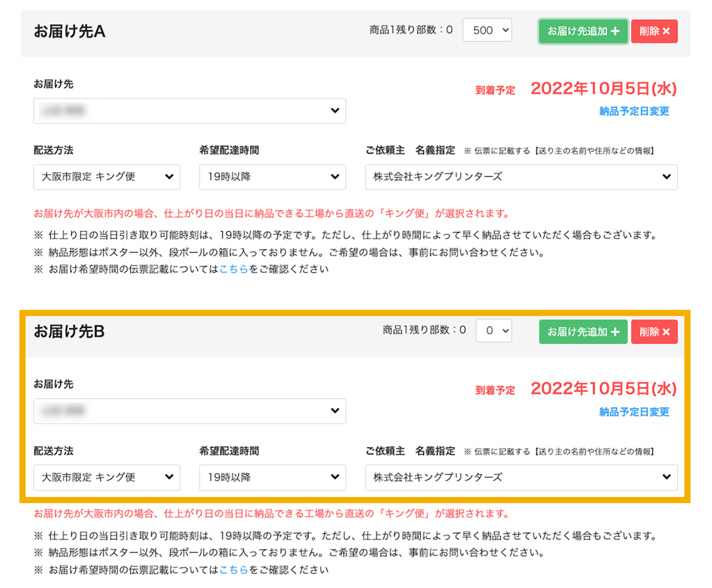Image resolution: width=712 pixels, height=588 pixels.
Task: Click the 納品予定日変更 link in section A
Action: tap(634, 111)
